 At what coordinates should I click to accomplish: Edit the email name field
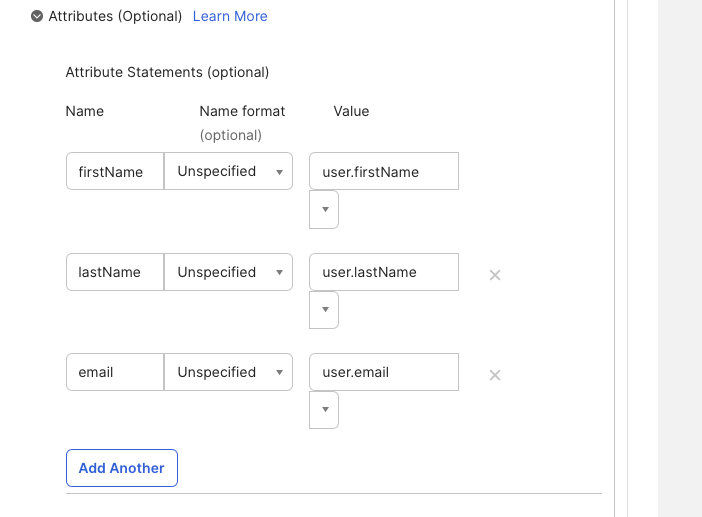(115, 372)
